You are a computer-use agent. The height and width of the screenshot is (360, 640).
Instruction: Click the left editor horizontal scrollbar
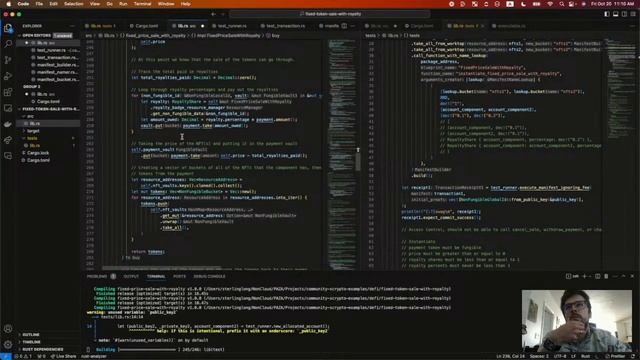coord(162,268)
